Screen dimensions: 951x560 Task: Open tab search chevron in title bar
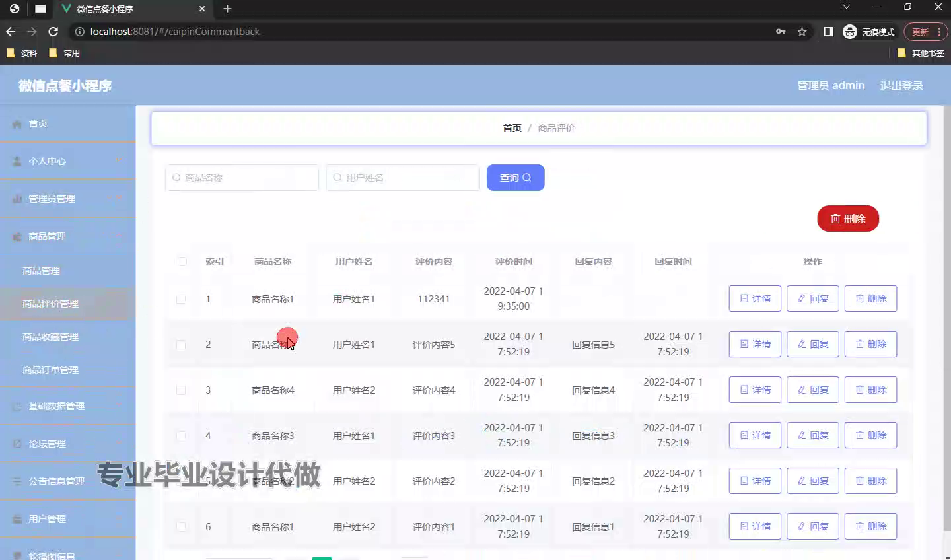846,7
